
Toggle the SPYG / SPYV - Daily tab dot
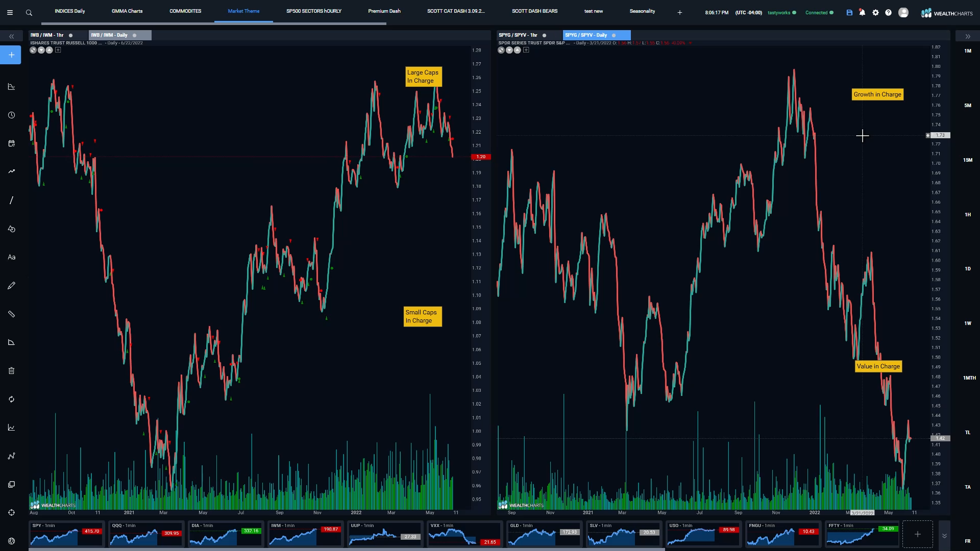[614, 35]
